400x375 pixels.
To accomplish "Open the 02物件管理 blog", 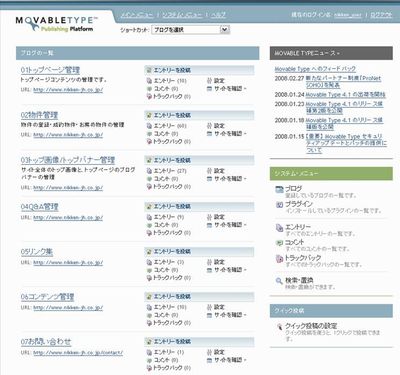I will (x=39, y=115).
